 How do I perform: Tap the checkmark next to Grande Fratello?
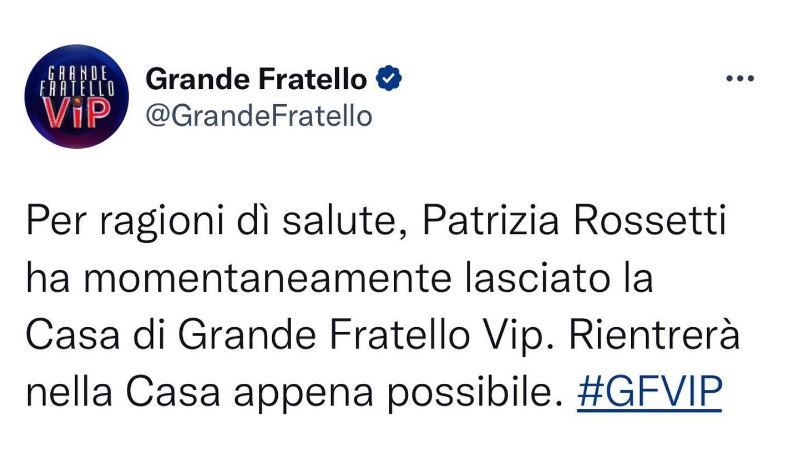389,79
